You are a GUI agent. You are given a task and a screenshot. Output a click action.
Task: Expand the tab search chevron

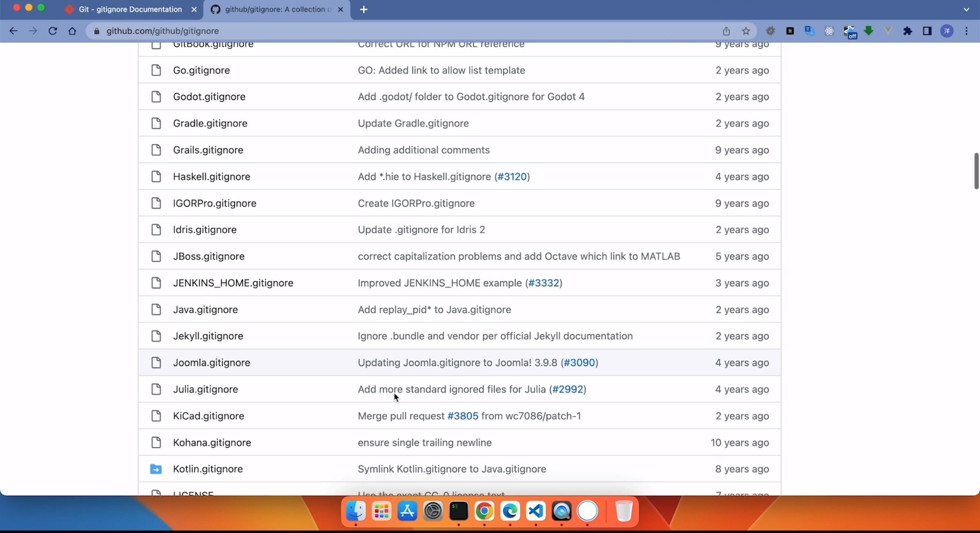coord(966,9)
